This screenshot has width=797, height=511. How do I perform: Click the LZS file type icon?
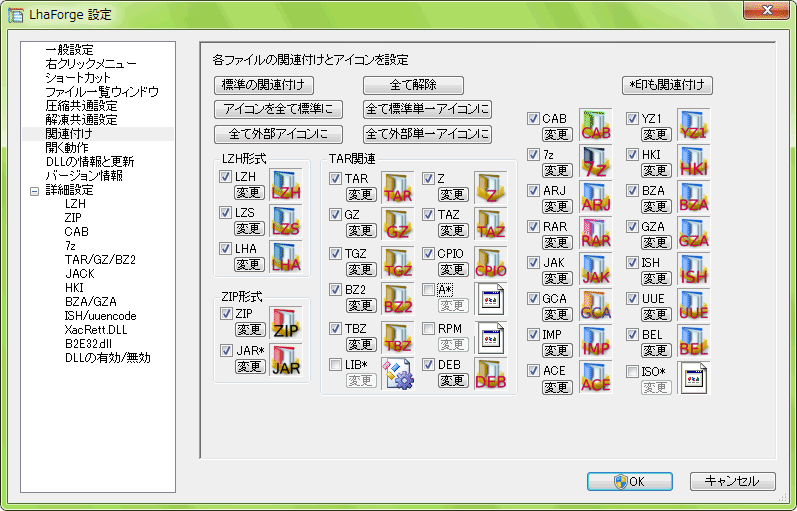click(286, 221)
